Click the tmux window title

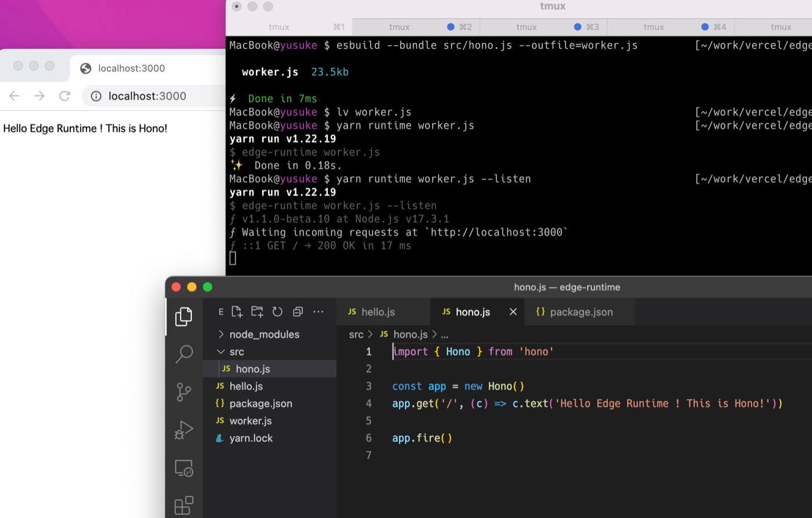pos(552,6)
